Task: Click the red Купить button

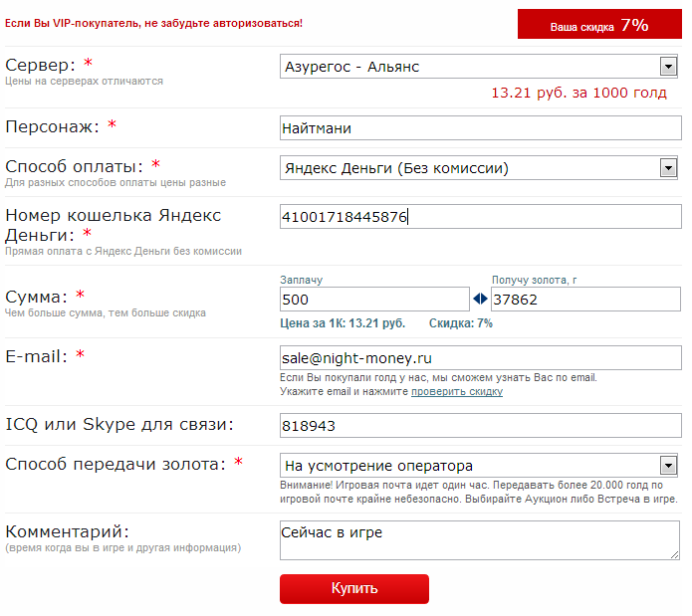Action: 353,589
